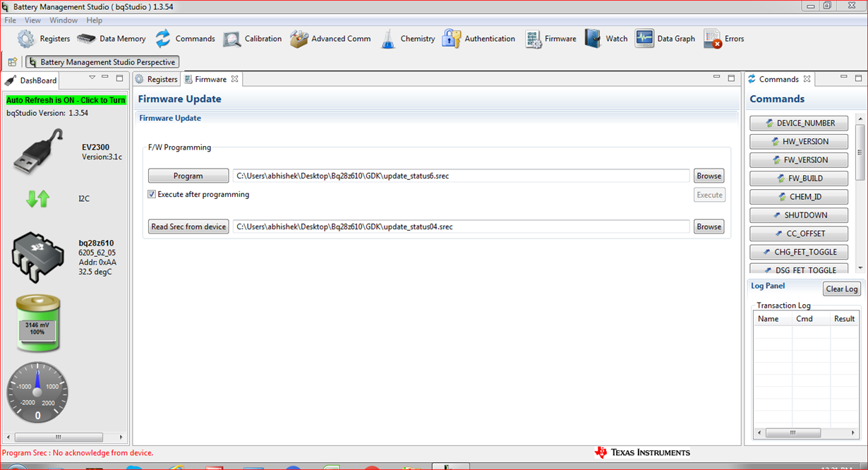Image resolution: width=868 pixels, height=470 pixels.
Task: Click the battery charge level icon
Action: click(x=39, y=324)
